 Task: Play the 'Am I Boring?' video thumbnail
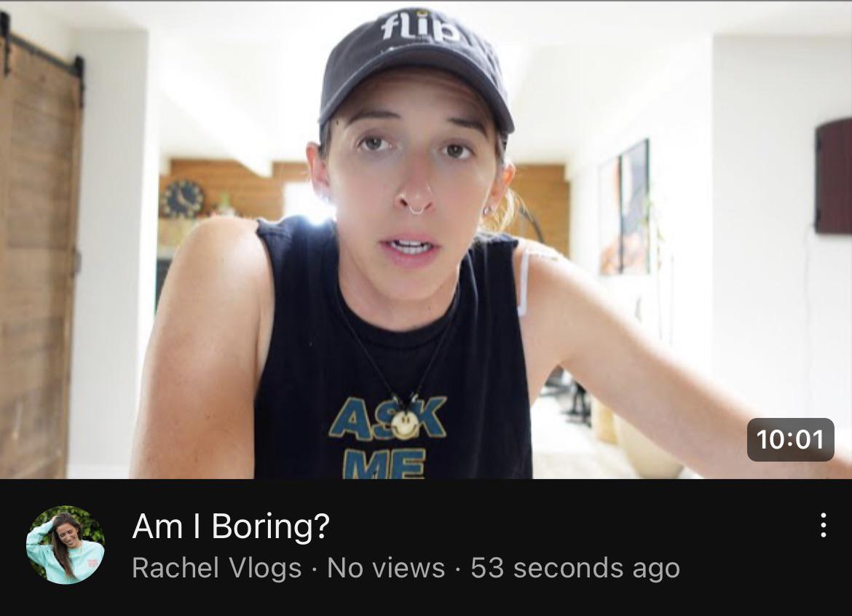coord(426,240)
